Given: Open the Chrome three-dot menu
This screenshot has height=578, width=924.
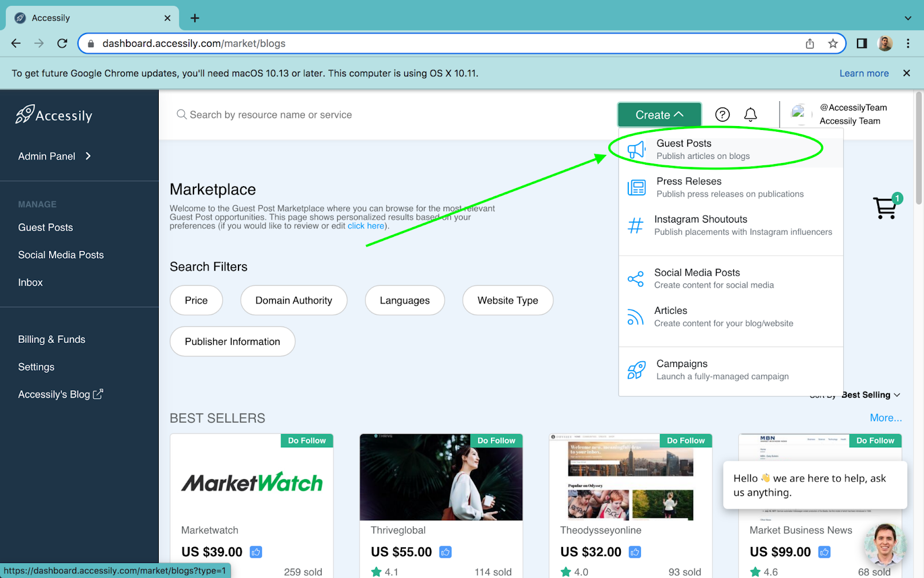Looking at the screenshot, I should coord(908,43).
